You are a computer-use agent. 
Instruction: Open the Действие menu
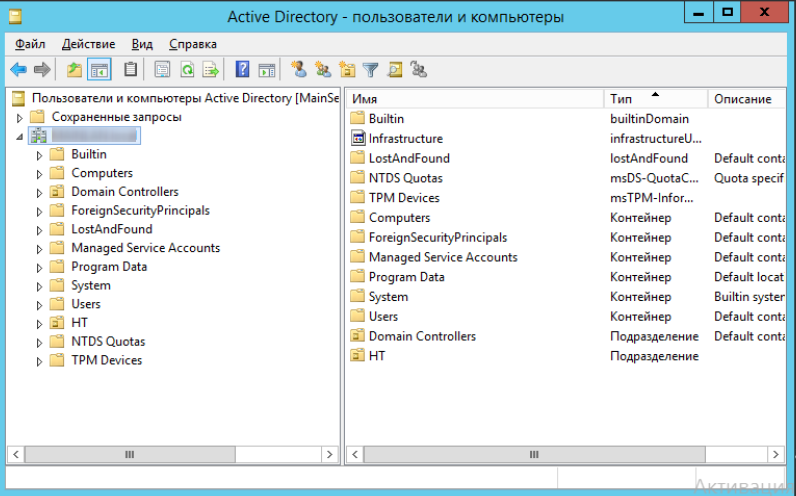coord(88,44)
